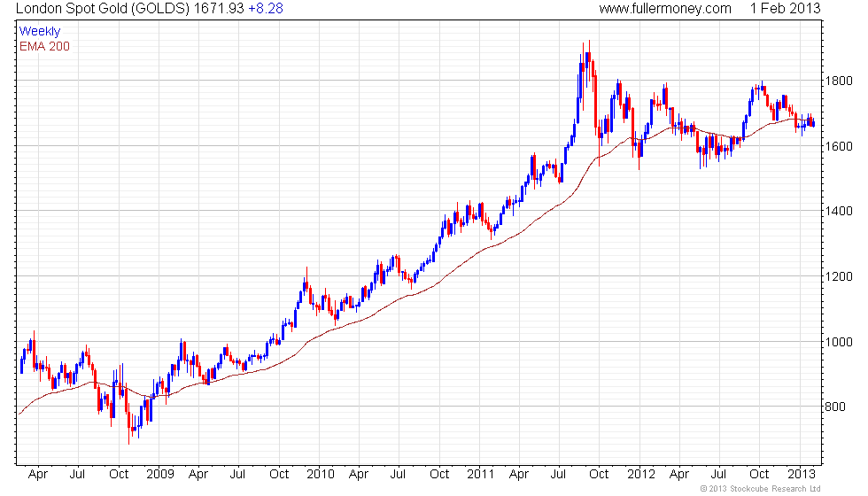The width and height of the screenshot is (868, 496).
Task: Click the 1200 y-axis label
Action: pyautogui.click(x=839, y=276)
